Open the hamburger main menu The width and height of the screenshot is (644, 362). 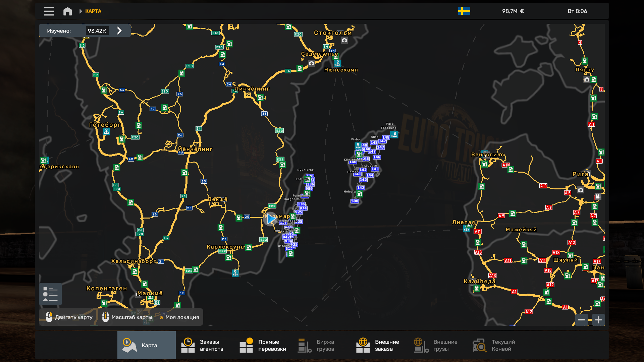point(49,11)
